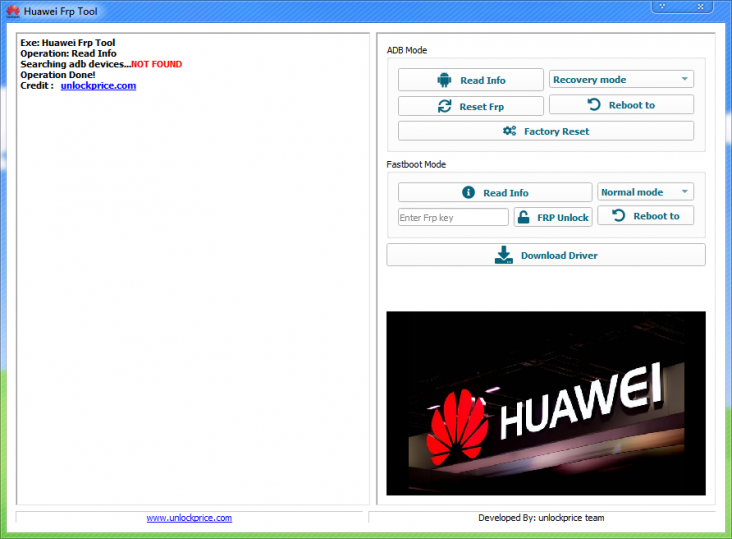Screen dimensions: 732x539
Task: Click the Huawei logo icon in the title bar
Action: pyautogui.click(x=13, y=11)
